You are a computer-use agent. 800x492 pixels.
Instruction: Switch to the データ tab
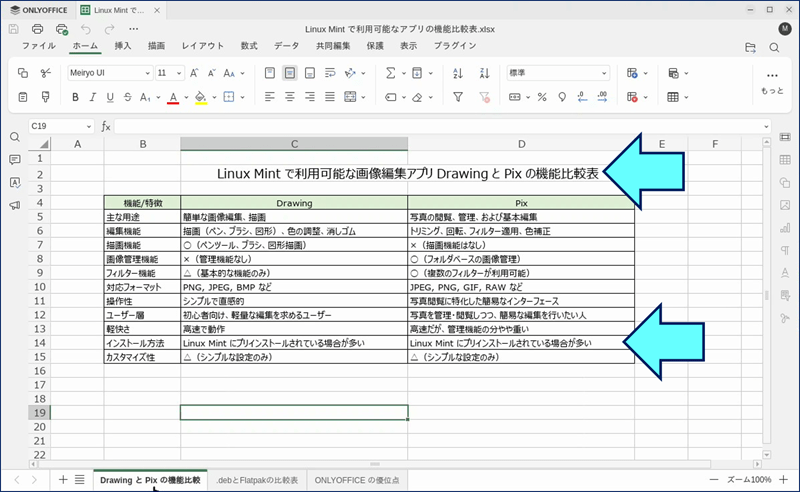[x=286, y=45]
